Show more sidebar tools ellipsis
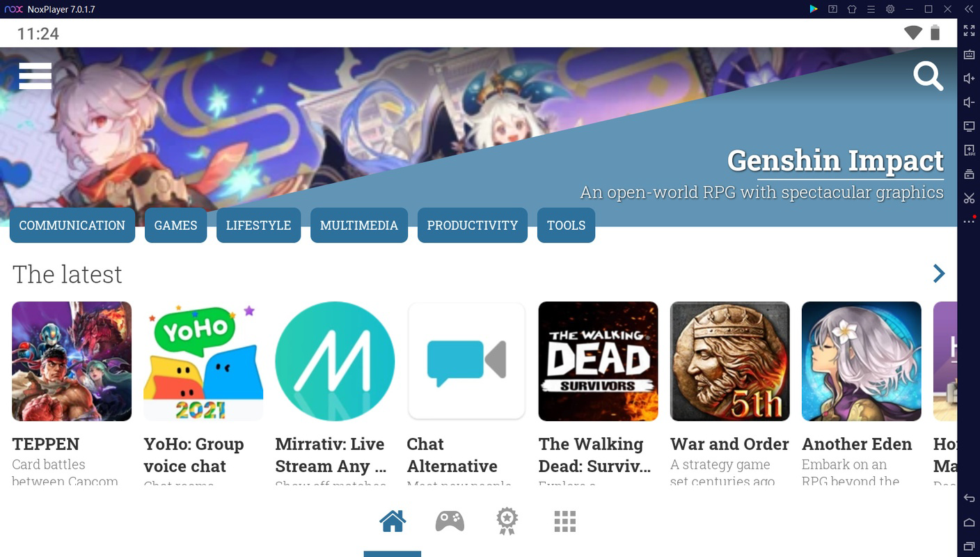The width and height of the screenshot is (980, 557). (x=969, y=221)
